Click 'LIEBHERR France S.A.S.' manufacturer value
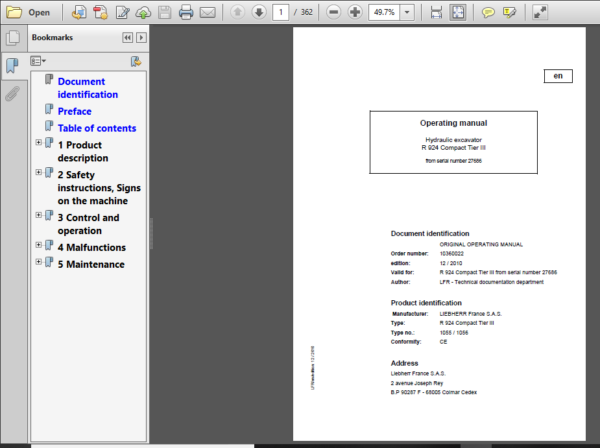The height and width of the screenshot is (448, 600). click(x=471, y=314)
